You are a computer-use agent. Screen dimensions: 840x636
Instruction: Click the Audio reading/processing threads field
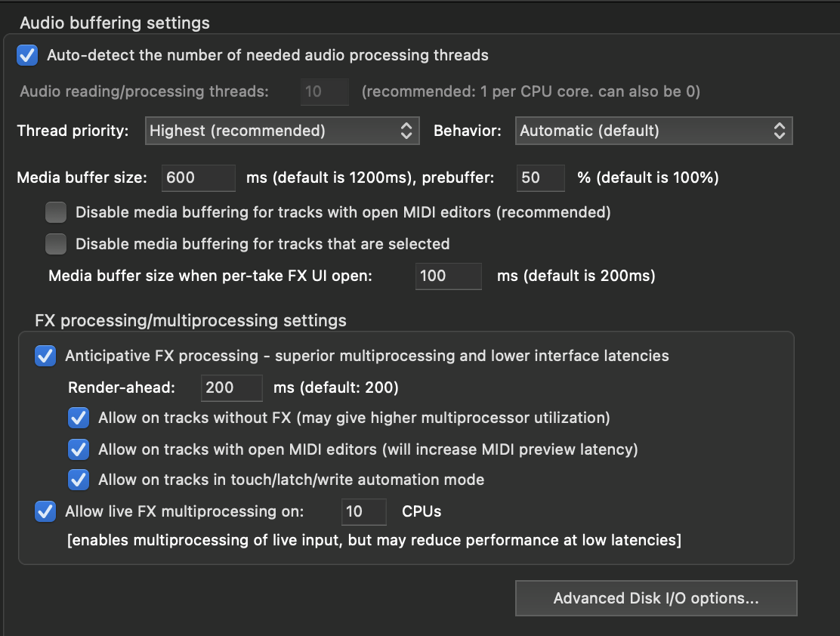[325, 91]
